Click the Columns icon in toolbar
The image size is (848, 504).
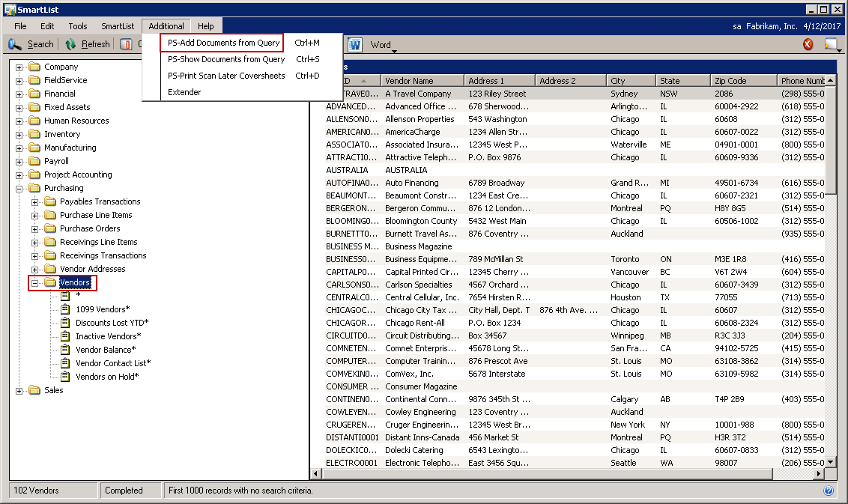coord(126,44)
